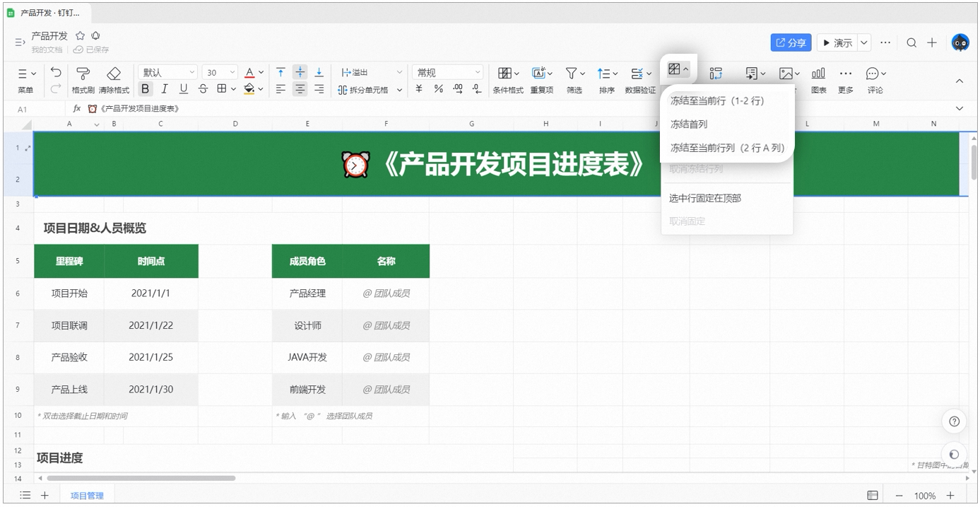Toggle italic text formatting
Screen dimensions: 980x507
coord(165,89)
